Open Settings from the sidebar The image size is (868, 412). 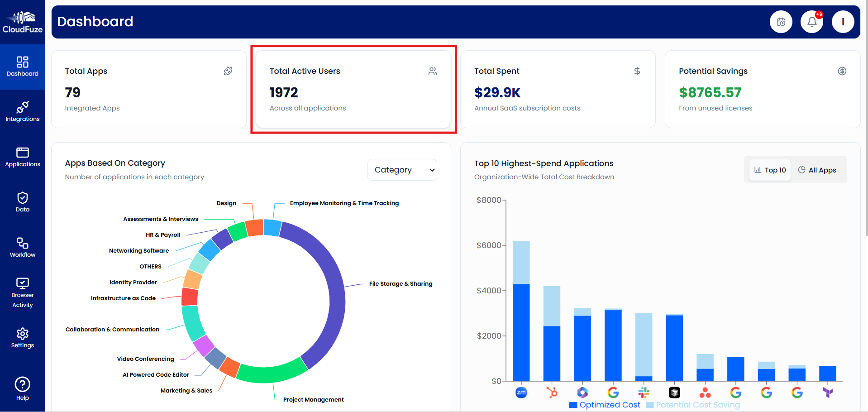pos(22,337)
